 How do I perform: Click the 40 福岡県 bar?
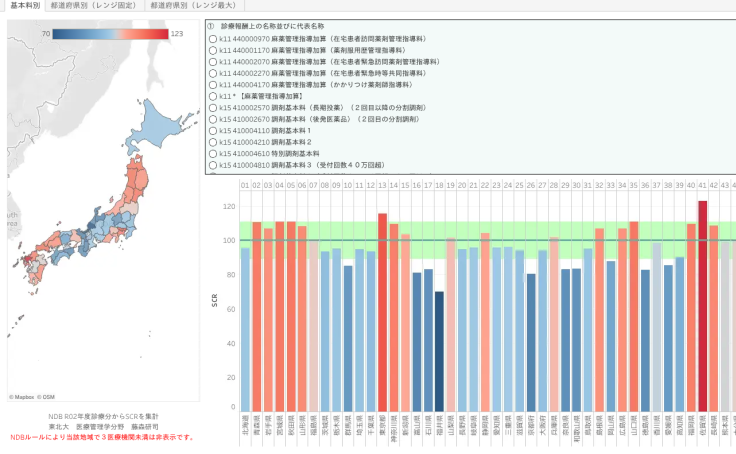point(691,318)
